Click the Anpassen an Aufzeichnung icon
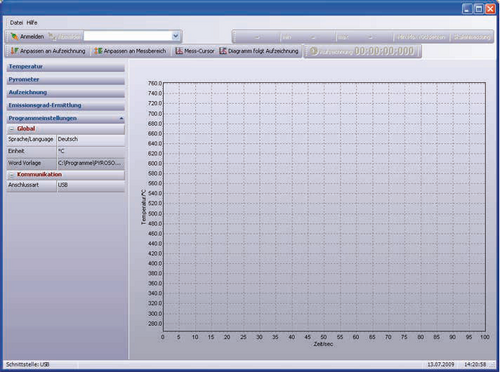This screenshot has width=500, height=372. point(14,51)
